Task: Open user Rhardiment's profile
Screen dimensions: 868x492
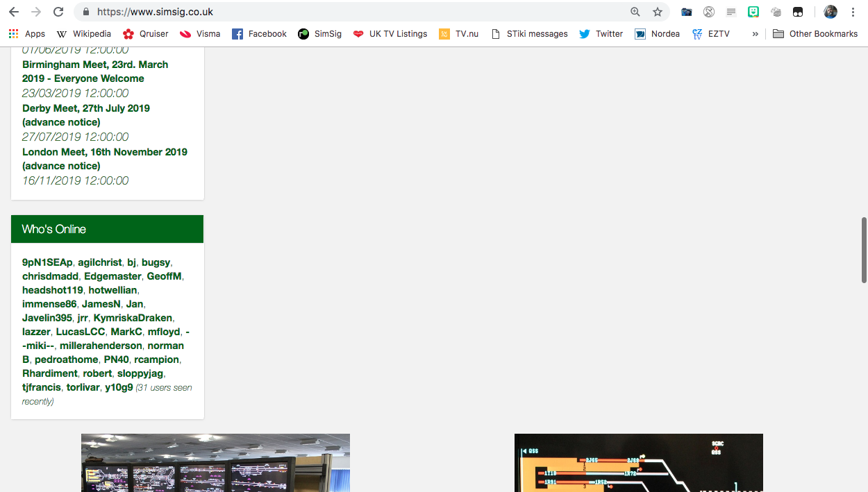Action: click(50, 373)
